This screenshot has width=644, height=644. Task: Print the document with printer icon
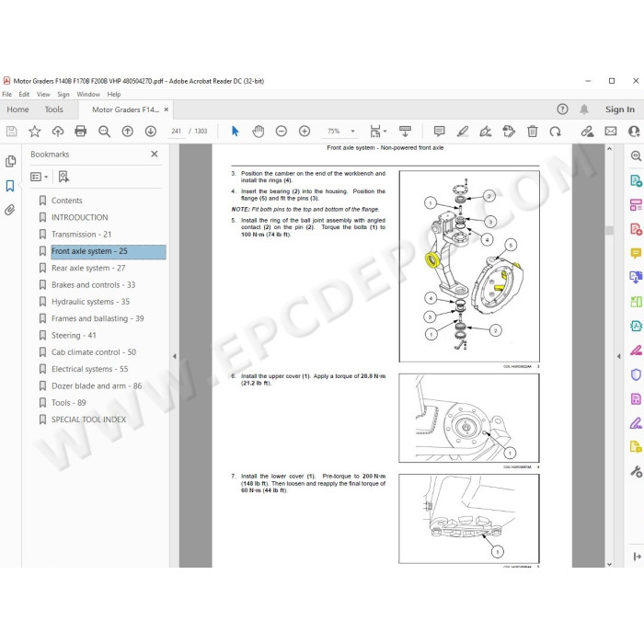[81, 132]
